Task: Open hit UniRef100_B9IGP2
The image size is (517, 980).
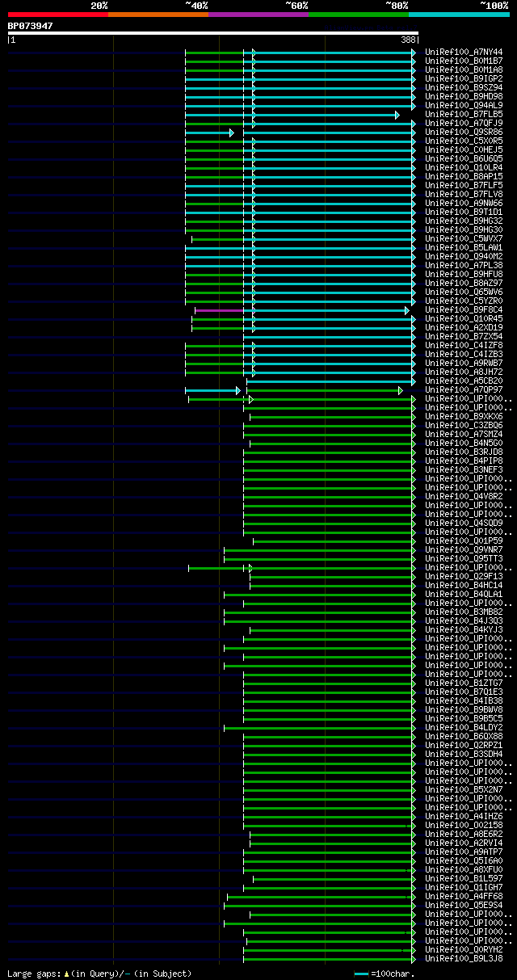Action: (464, 78)
